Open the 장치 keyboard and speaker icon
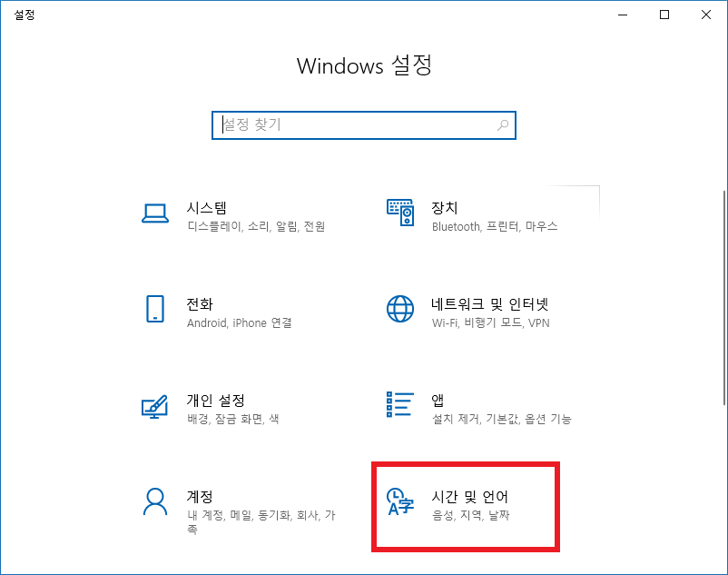This screenshot has width=728, height=575. [400, 213]
